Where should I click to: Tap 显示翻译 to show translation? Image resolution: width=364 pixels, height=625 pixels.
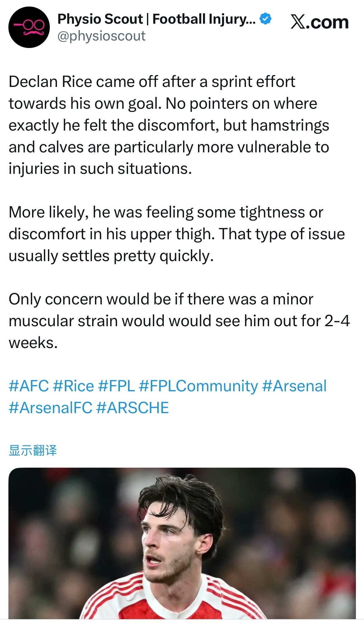(x=33, y=451)
